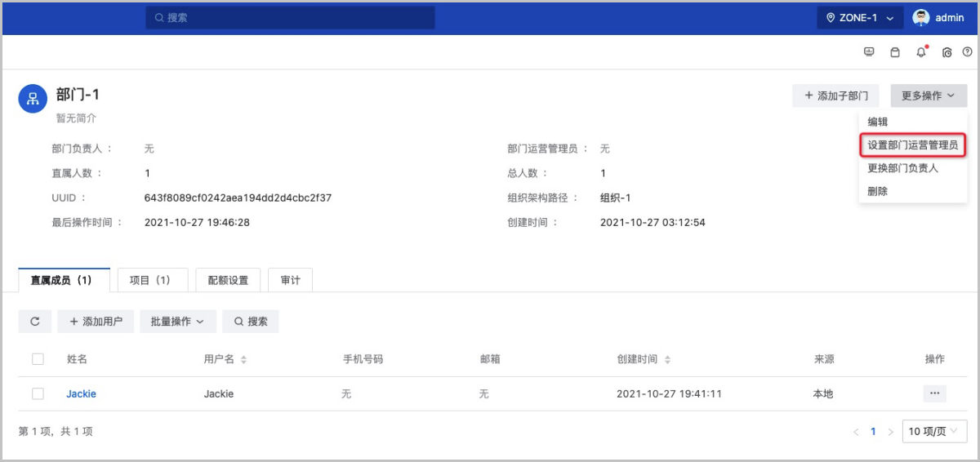The height and width of the screenshot is (462, 980).
Task: Check the select-all checkbox in table header
Action: (x=38, y=359)
